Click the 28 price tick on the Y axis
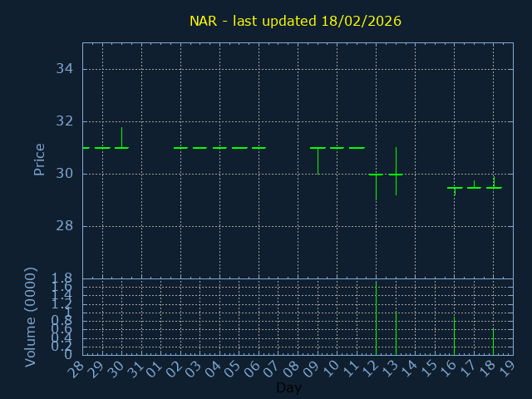Image resolution: width=532 pixels, height=399 pixels. coord(64,226)
